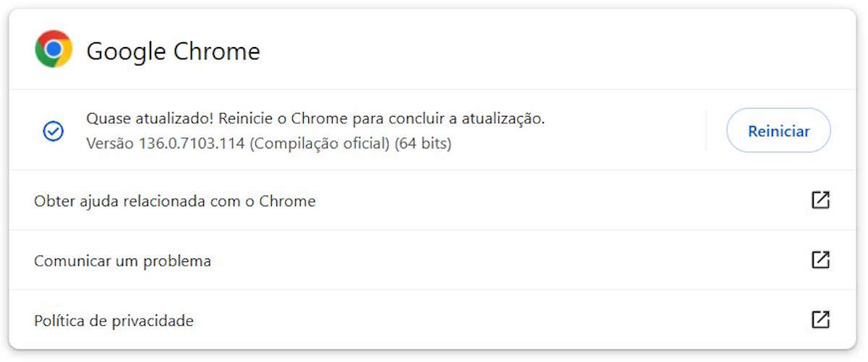
Task: Click the word Chrome in the help row
Action: (x=287, y=201)
